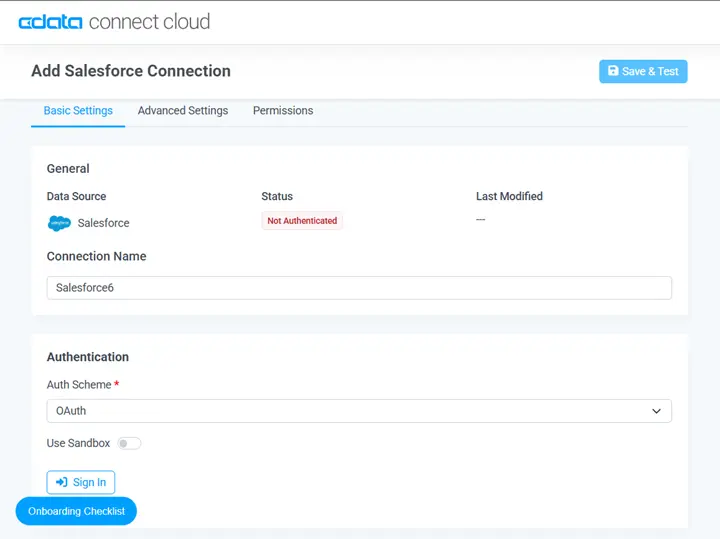Viewport: 720px width, 539px height.
Task: Click the Authentication section heading
Action: pos(88,357)
